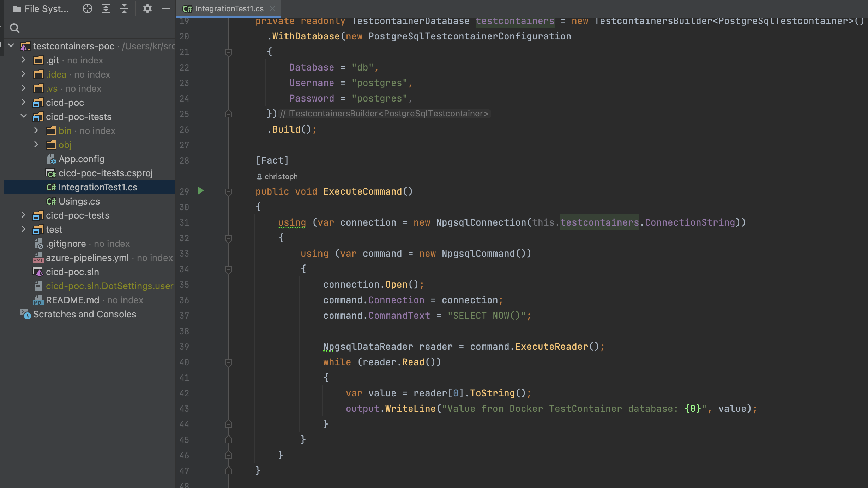Collapse the code region at line 40

pos(229,362)
